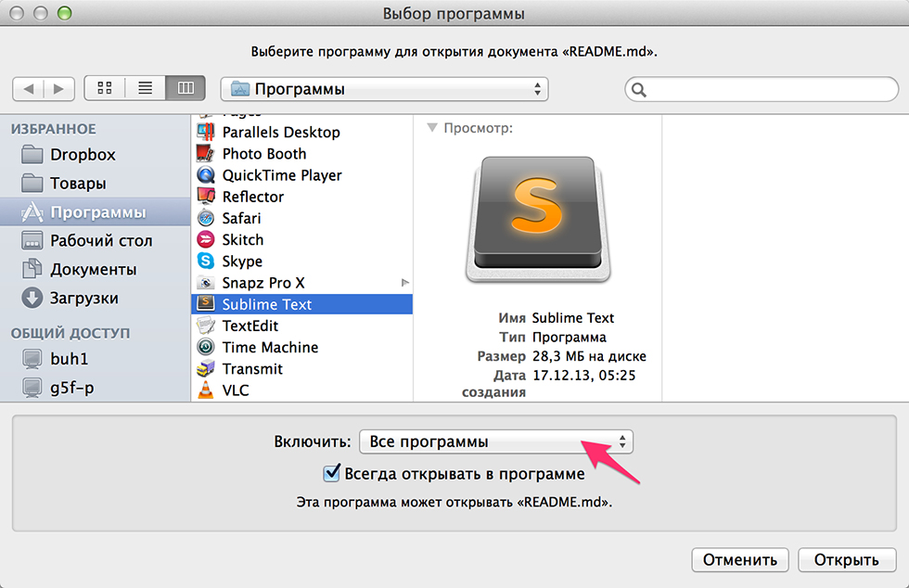Select VLC in the list
The width and height of the screenshot is (909, 588).
click(x=302, y=390)
